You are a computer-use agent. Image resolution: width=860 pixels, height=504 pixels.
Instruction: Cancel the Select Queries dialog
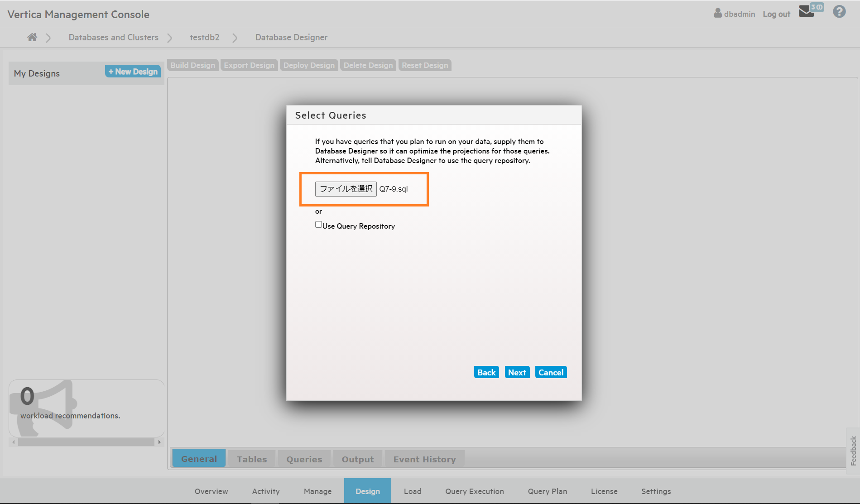point(551,372)
